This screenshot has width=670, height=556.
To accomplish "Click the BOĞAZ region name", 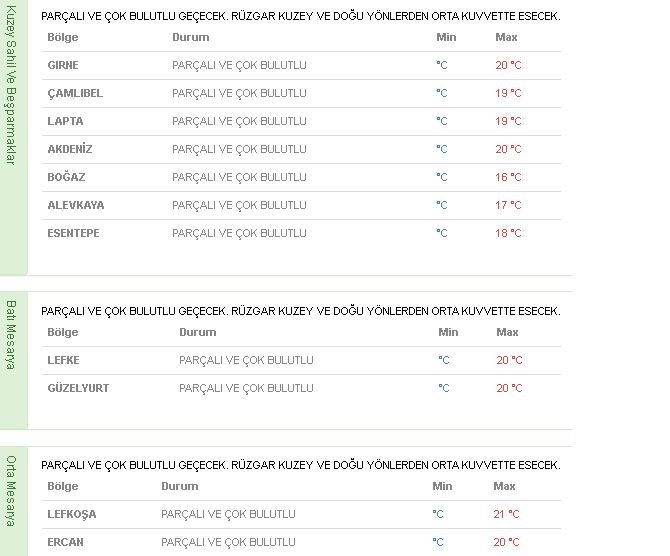I will [65, 177].
